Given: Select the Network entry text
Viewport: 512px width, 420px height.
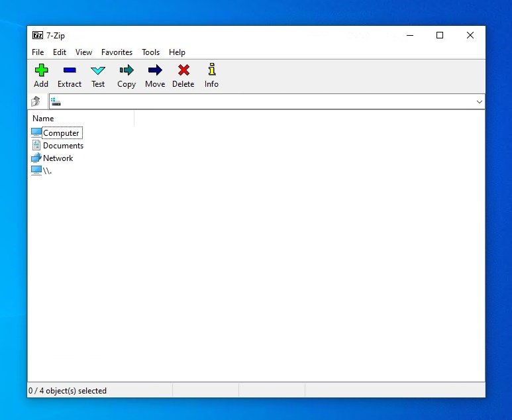Looking at the screenshot, I should pyautogui.click(x=58, y=158).
